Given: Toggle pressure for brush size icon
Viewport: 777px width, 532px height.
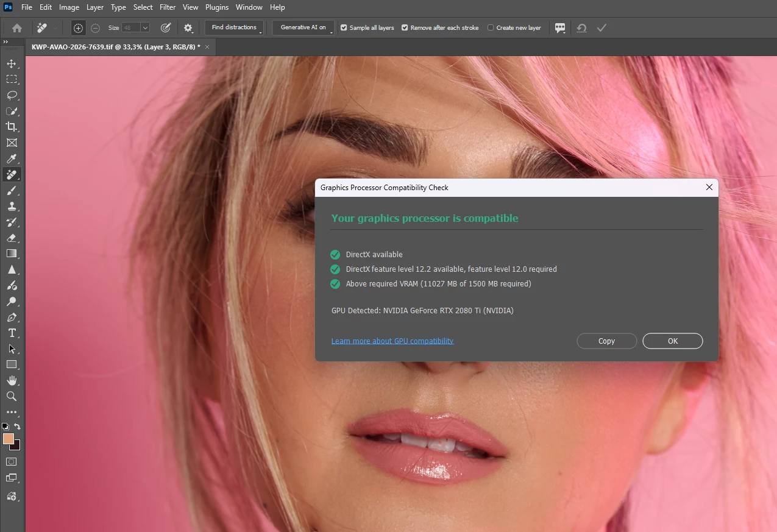Looking at the screenshot, I should [165, 28].
